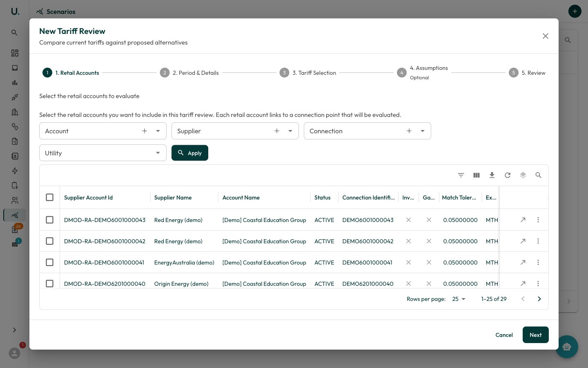Go to step 3 Tariff Selection
Image resolution: width=588 pixels, height=368 pixels.
(x=308, y=73)
